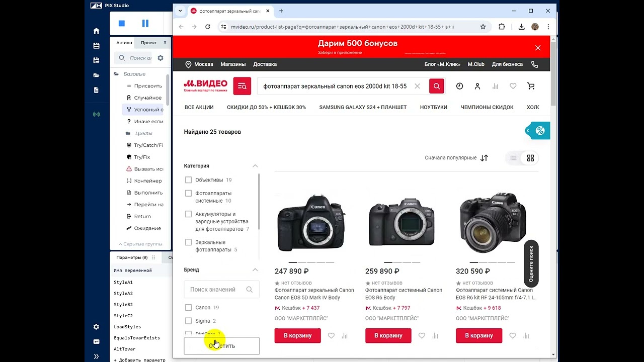Switch to the Проект tab in PIX Studio
Image resolution: width=644 pixels, height=362 pixels.
149,43
